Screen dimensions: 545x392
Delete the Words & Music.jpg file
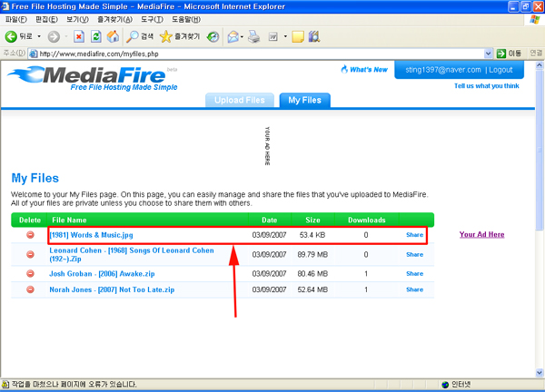coord(31,235)
